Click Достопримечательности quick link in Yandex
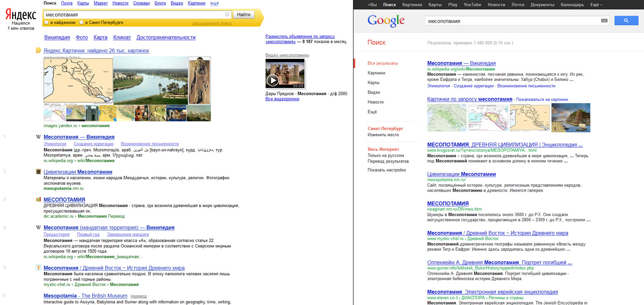The height and width of the screenshot is (305, 644). pyautogui.click(x=166, y=37)
